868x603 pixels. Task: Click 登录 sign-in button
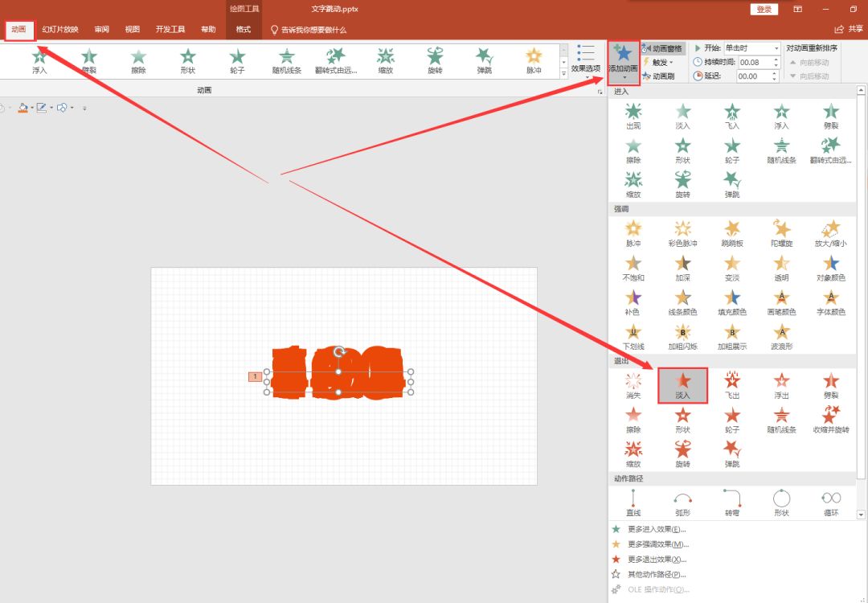tap(764, 10)
